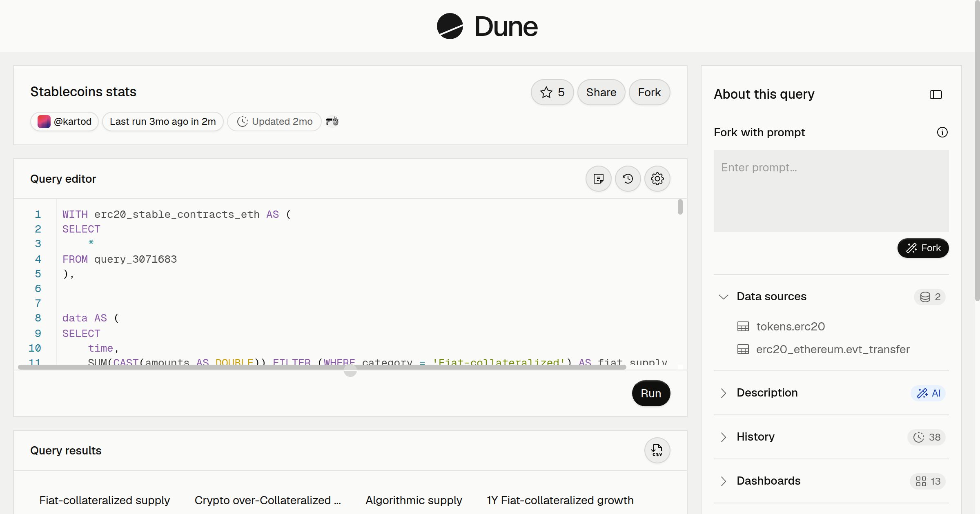Generate description with AI badge

(928, 393)
